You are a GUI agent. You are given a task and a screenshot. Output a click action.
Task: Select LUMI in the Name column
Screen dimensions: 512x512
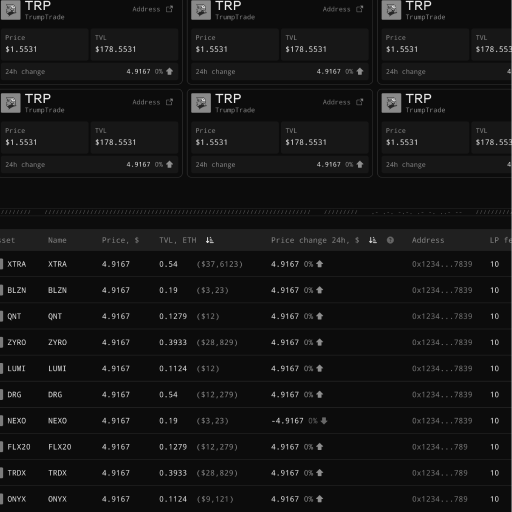click(x=57, y=368)
